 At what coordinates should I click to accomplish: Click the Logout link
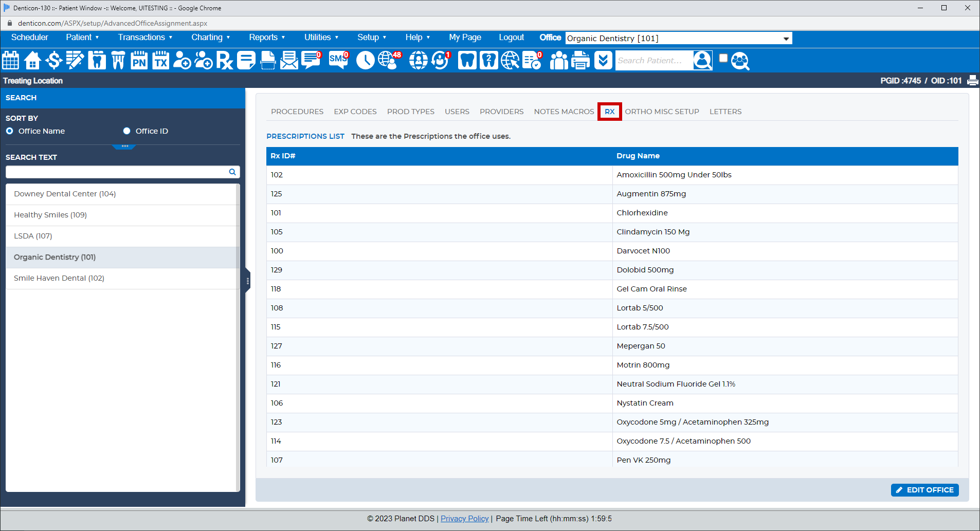511,38
